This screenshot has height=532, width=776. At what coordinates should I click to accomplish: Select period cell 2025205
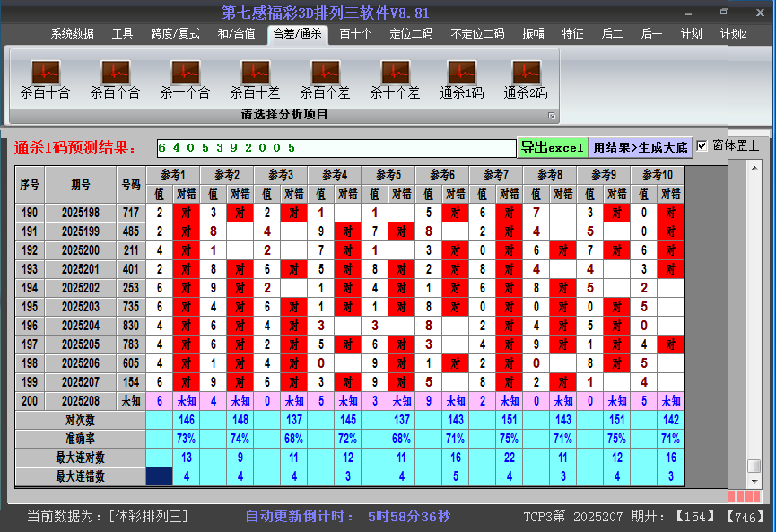pos(81,344)
